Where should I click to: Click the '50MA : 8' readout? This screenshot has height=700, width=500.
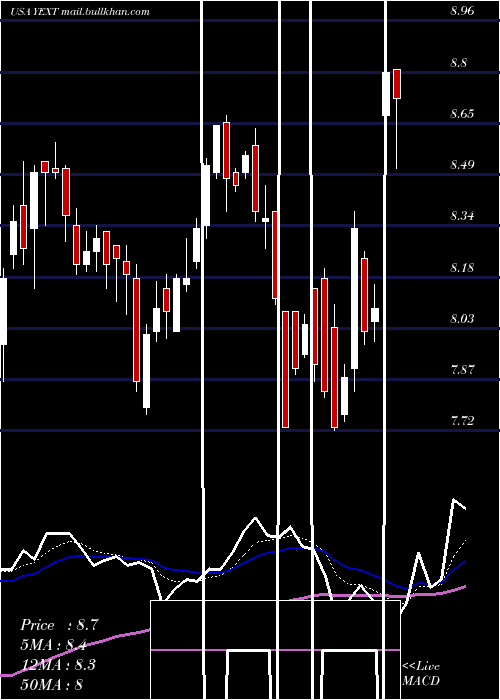pos(52,684)
